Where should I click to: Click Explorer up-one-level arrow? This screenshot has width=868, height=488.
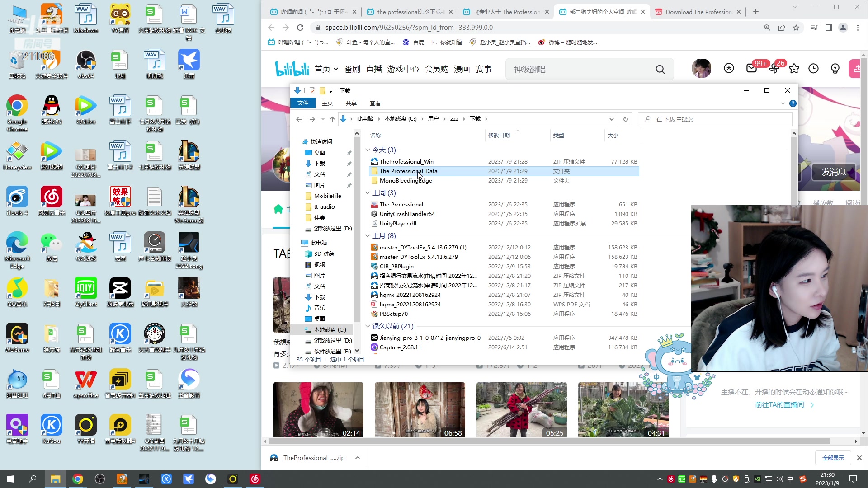tap(332, 119)
